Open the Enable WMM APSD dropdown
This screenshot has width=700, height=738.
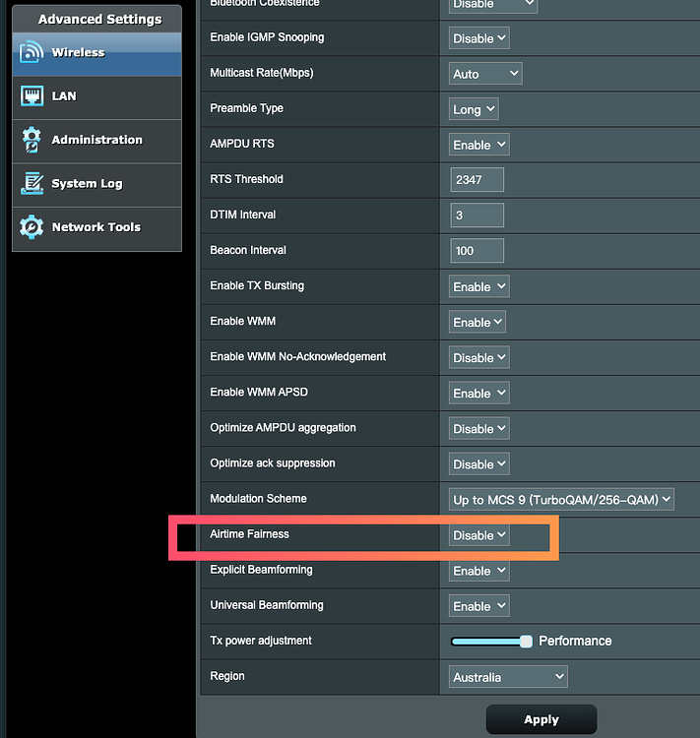pos(479,393)
